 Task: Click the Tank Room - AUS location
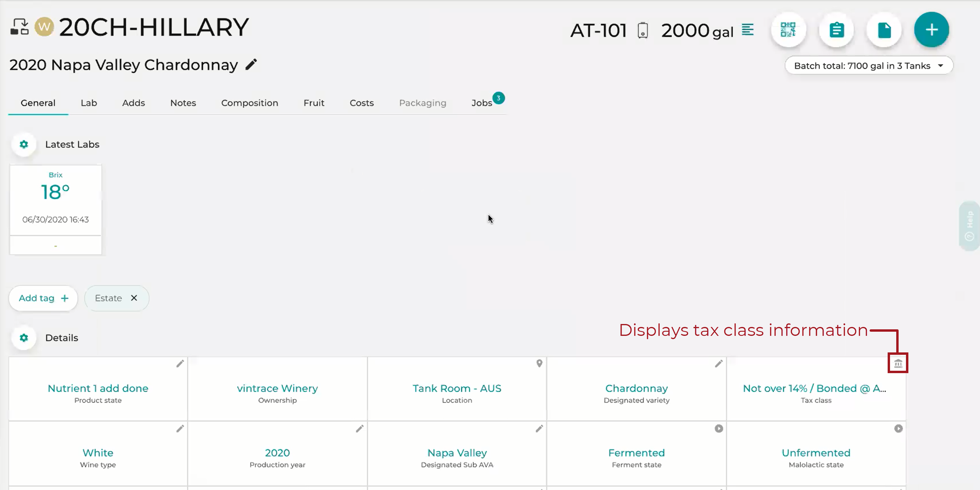tap(457, 388)
